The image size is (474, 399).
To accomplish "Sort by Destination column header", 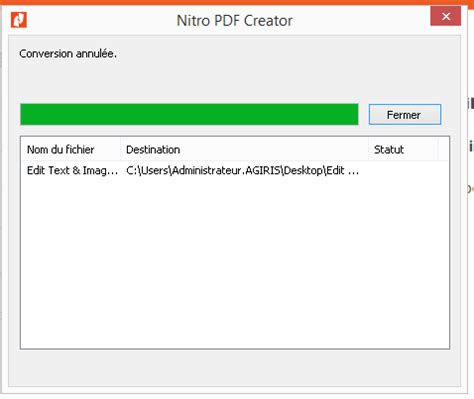I will pos(244,150).
